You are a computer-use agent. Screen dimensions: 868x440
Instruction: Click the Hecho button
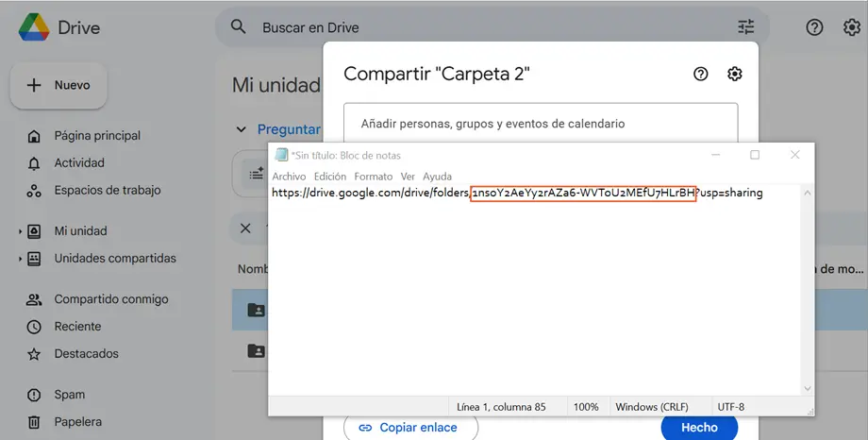click(699, 428)
